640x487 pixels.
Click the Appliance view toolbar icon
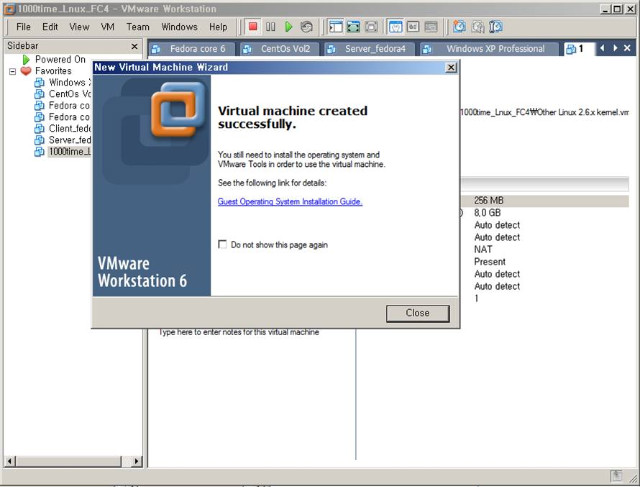[x=431, y=27]
